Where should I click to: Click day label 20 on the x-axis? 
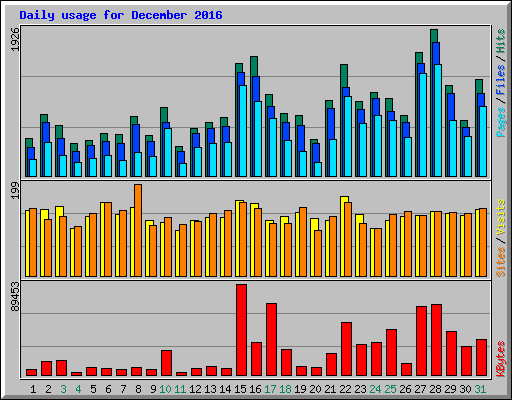tap(315, 389)
